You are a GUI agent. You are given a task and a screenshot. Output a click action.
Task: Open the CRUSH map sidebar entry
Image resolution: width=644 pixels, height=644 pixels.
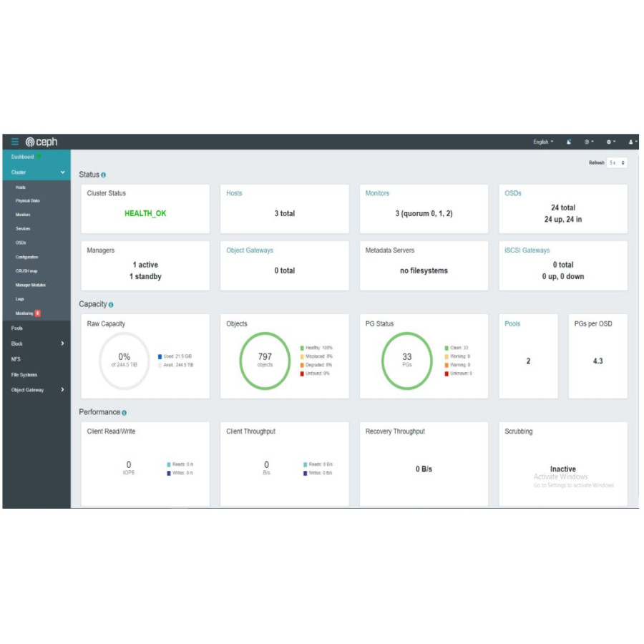click(25, 270)
